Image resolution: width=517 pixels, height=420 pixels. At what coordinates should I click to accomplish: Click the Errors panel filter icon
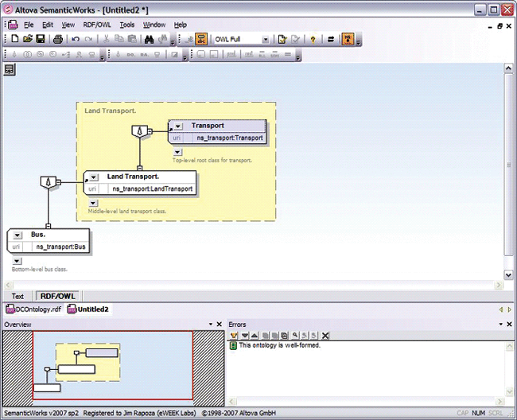point(234,336)
